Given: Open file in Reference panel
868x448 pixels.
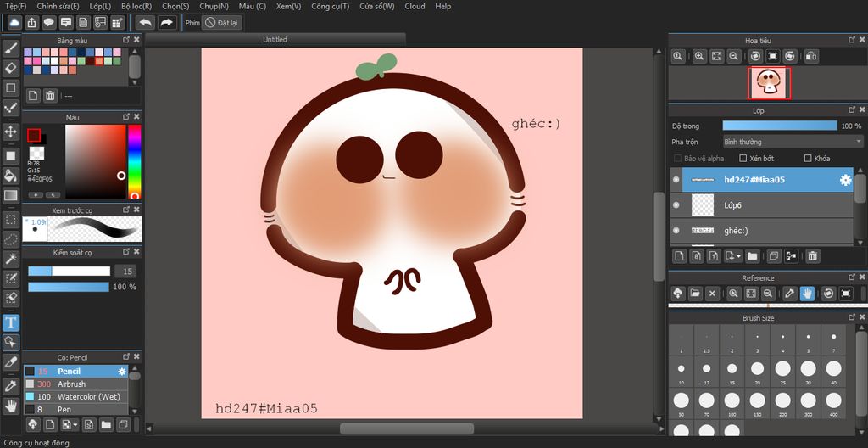Looking at the screenshot, I should pyautogui.click(x=695, y=294).
